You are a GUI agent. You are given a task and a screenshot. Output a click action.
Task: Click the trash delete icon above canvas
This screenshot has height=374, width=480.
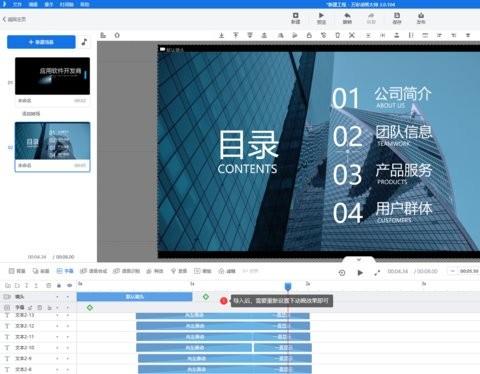tap(337, 35)
